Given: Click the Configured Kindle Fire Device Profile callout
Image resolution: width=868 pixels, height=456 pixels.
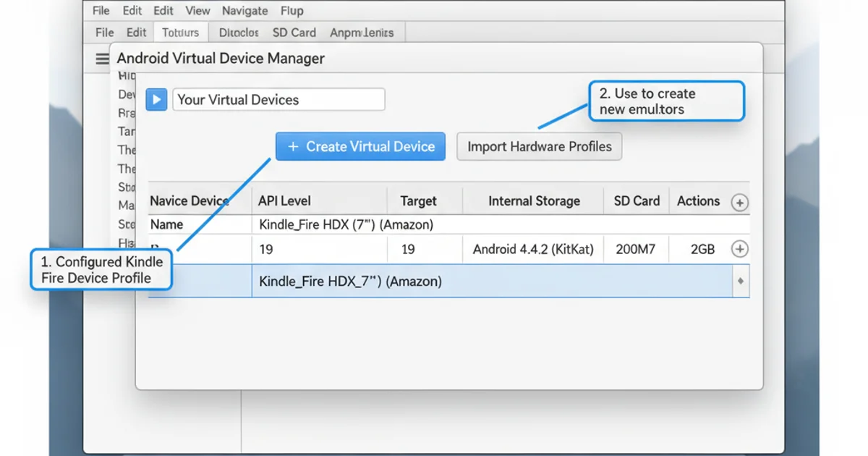Looking at the screenshot, I should tap(100, 269).
